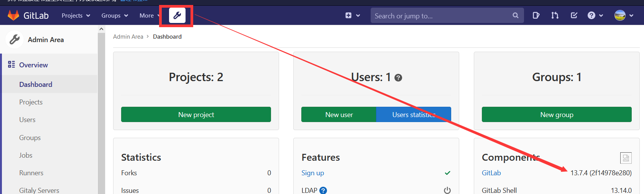Select Groups in the sidebar
The height and width of the screenshot is (194, 644).
pos(30,138)
